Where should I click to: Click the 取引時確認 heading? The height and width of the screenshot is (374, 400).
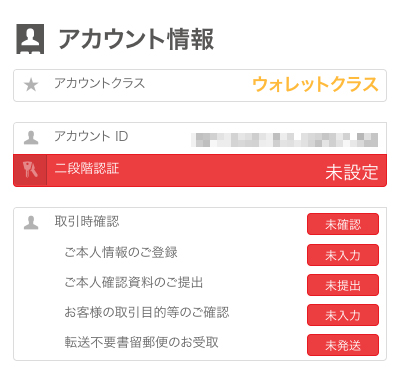coord(87,221)
